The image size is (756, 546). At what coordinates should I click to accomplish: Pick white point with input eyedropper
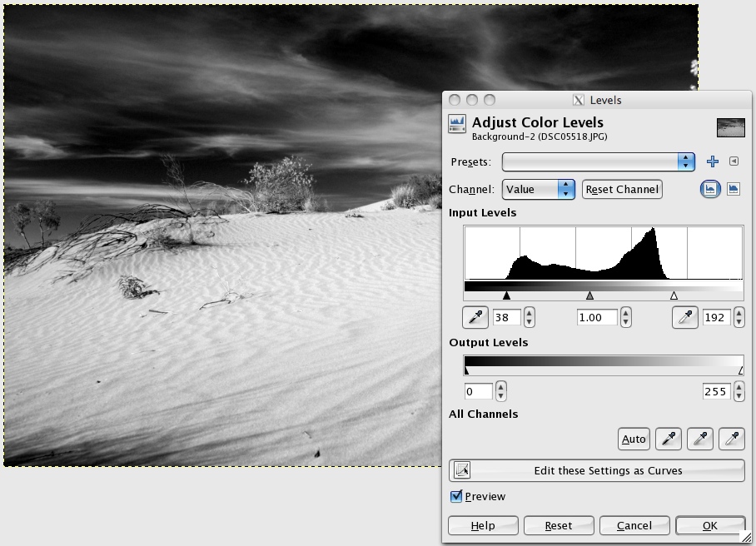point(685,318)
